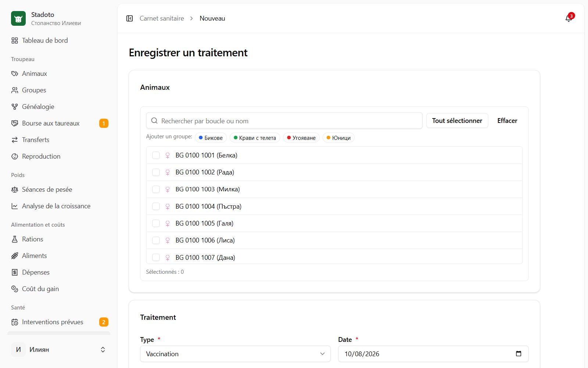Add the Крави с телета group chip

tap(255, 138)
